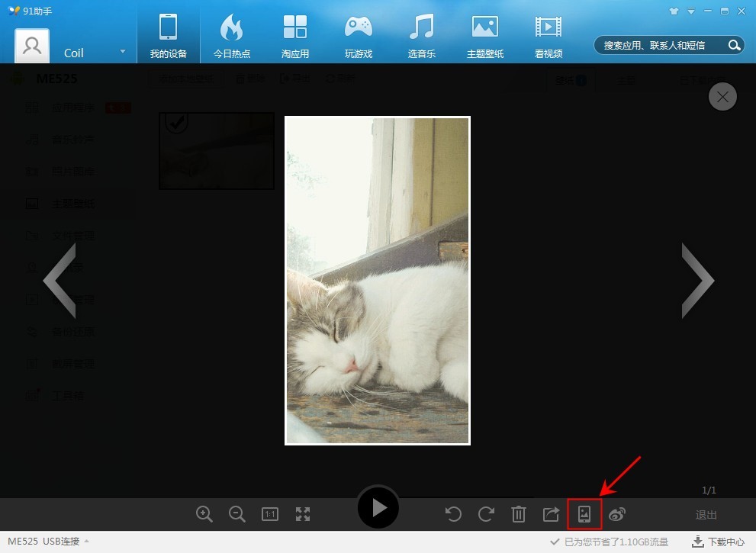Rotate the photo counterclockwise
The image size is (756, 553).
[x=453, y=514]
